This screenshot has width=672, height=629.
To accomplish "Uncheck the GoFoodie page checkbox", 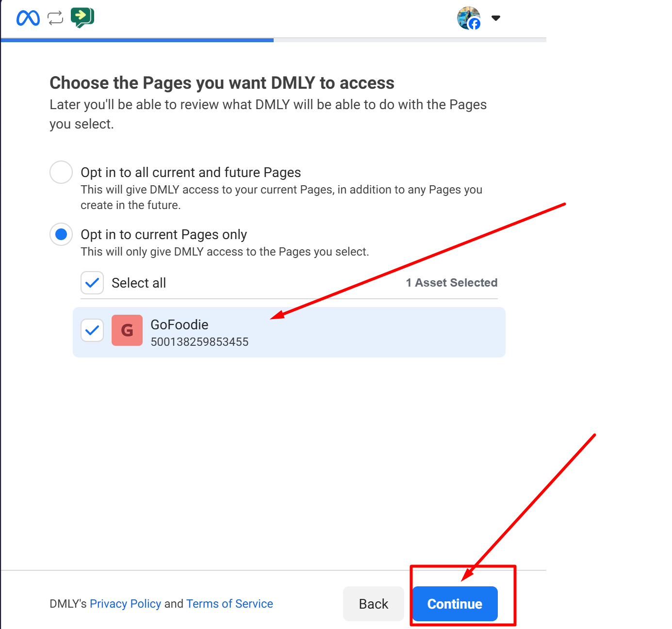I will point(92,330).
